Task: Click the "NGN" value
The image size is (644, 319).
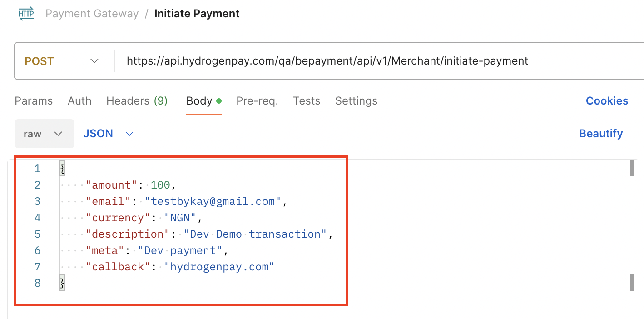Action: tap(180, 218)
